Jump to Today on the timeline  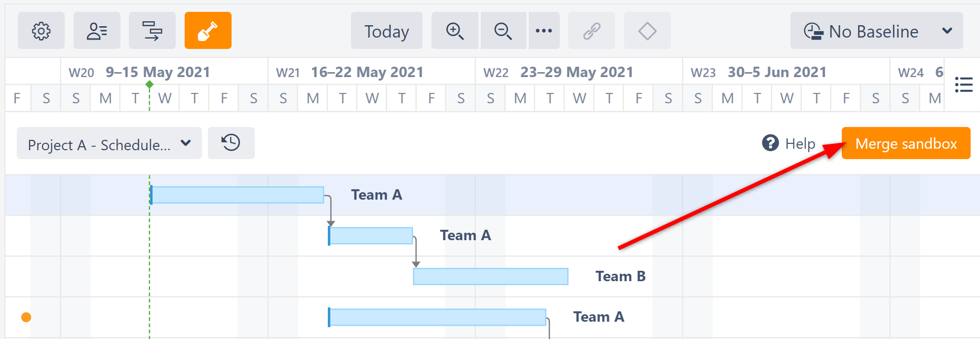387,31
